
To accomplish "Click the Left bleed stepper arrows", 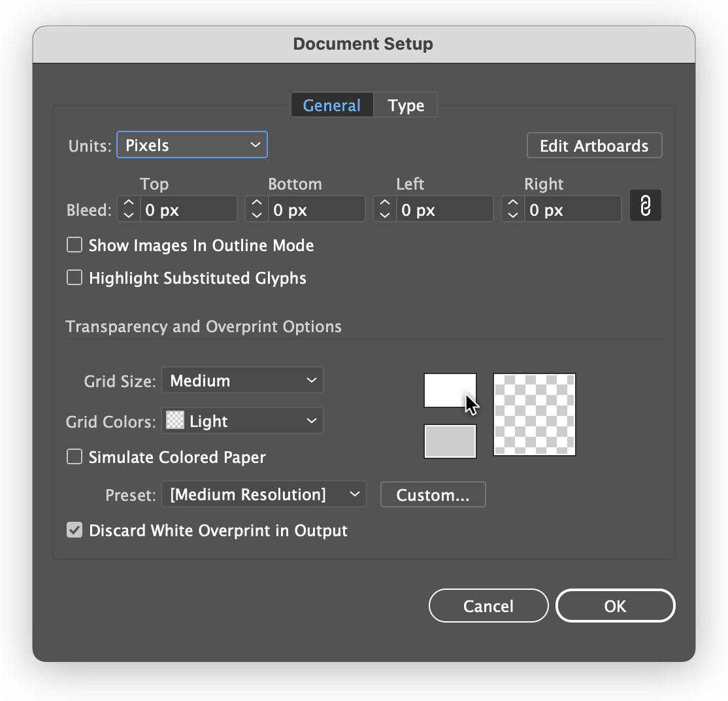I will point(385,209).
